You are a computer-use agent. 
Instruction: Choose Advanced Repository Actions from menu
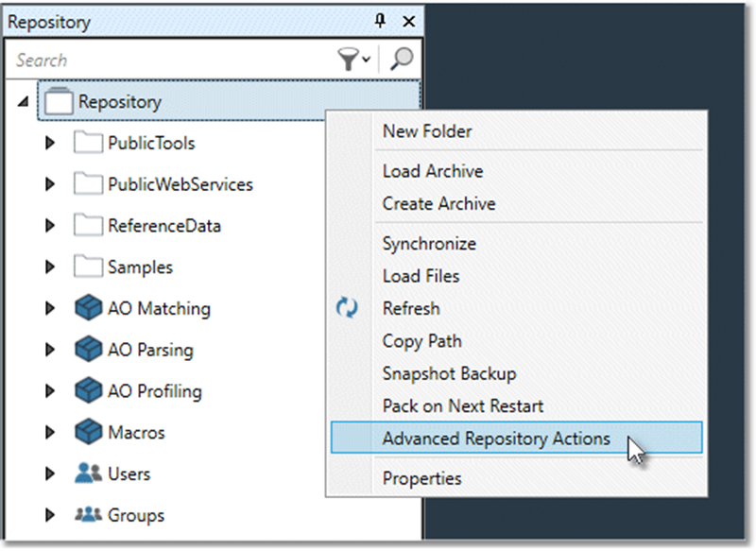[x=496, y=439]
